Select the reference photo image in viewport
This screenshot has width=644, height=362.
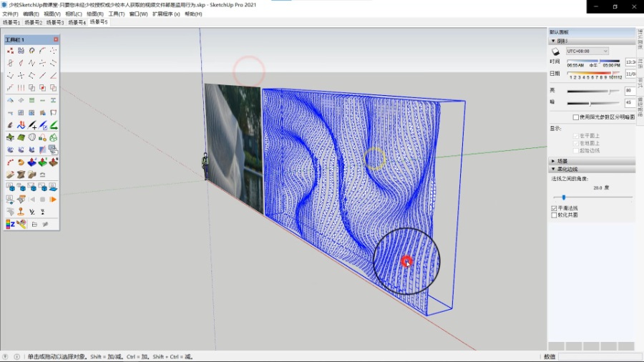tap(234, 148)
